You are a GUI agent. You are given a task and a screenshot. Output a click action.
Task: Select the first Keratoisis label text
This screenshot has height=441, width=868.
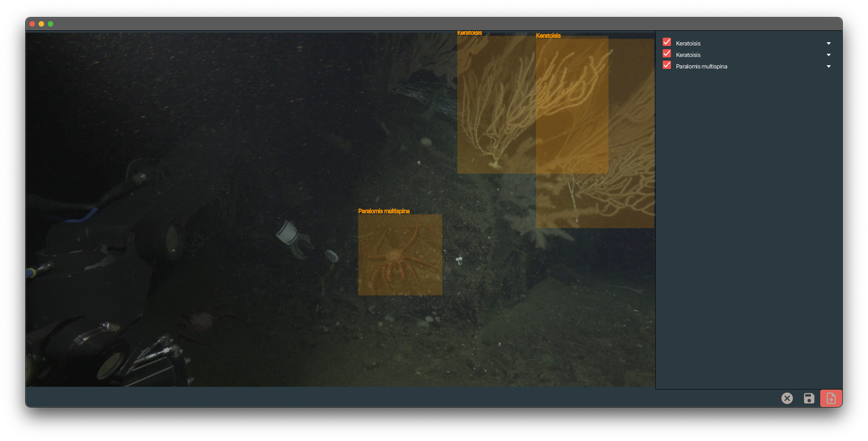pos(688,43)
